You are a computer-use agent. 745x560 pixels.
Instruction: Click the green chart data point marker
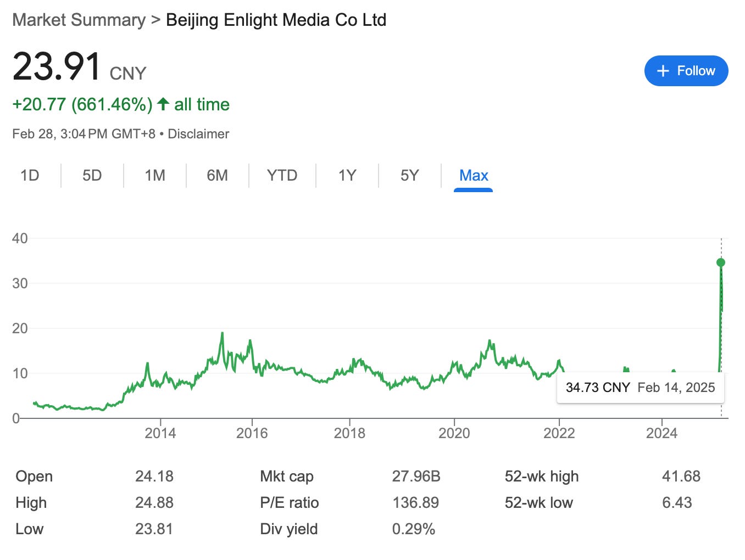[721, 262]
